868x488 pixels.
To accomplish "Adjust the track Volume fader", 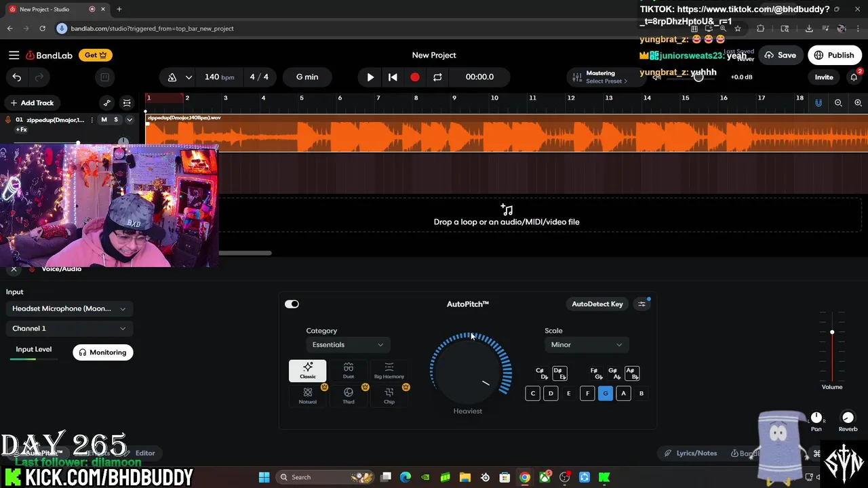I will 832,332.
